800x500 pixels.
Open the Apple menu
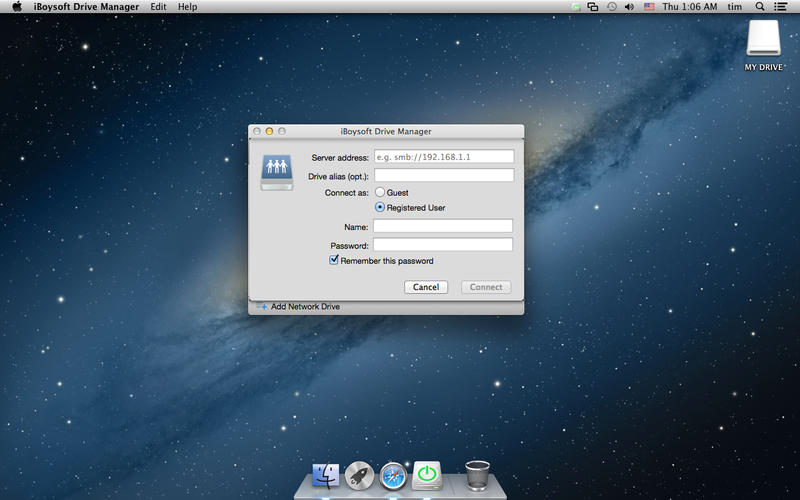point(17,7)
